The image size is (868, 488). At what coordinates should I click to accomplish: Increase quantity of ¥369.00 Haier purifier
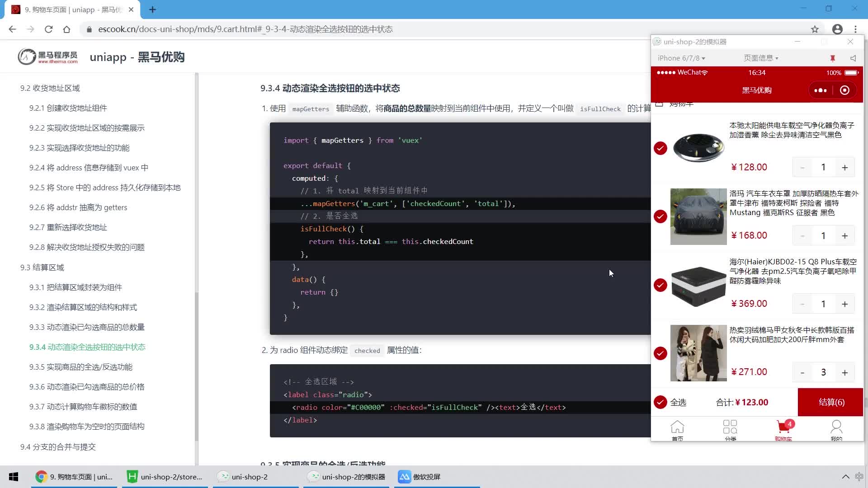[844, 304]
